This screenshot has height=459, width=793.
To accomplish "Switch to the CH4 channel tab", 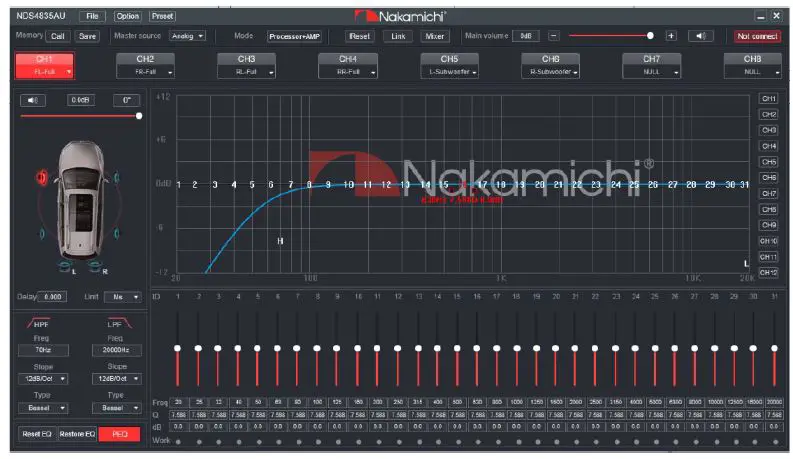I will pos(348,59).
